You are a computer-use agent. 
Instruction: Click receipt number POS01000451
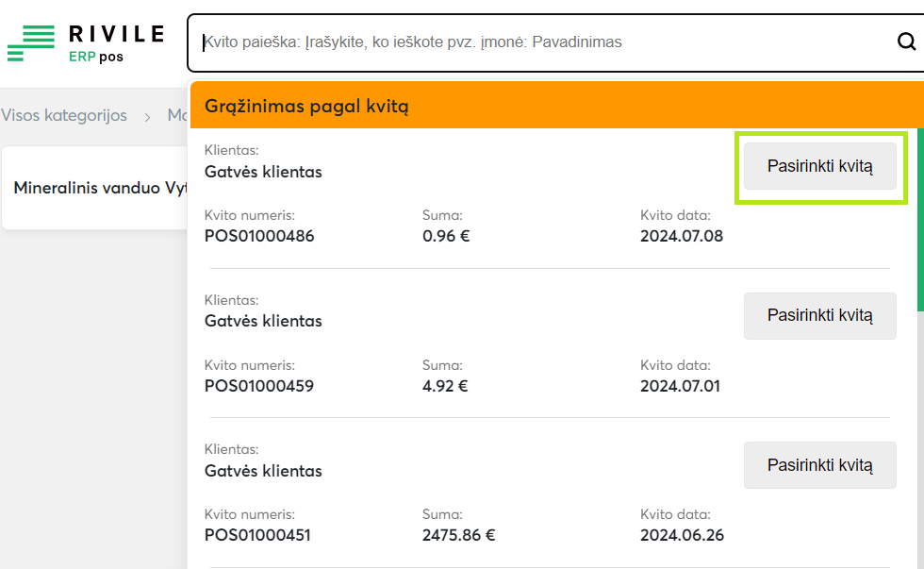[257, 536]
